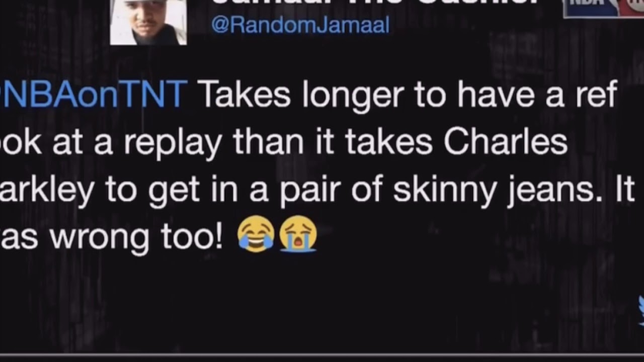Seek on the video progress bar at bottom
Image resolution: width=644 pixels, height=362 pixels.
322,354
